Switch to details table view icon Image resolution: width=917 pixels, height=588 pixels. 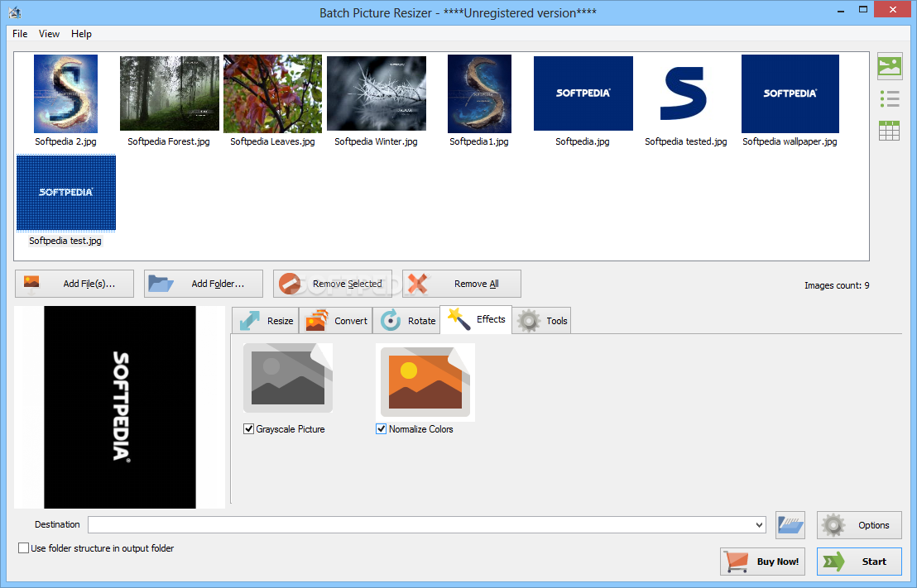[890, 131]
